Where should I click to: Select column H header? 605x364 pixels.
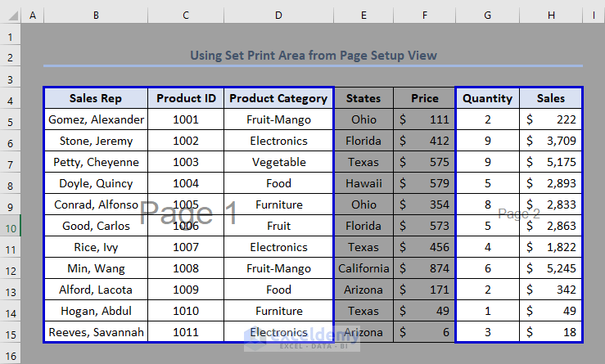coord(551,15)
